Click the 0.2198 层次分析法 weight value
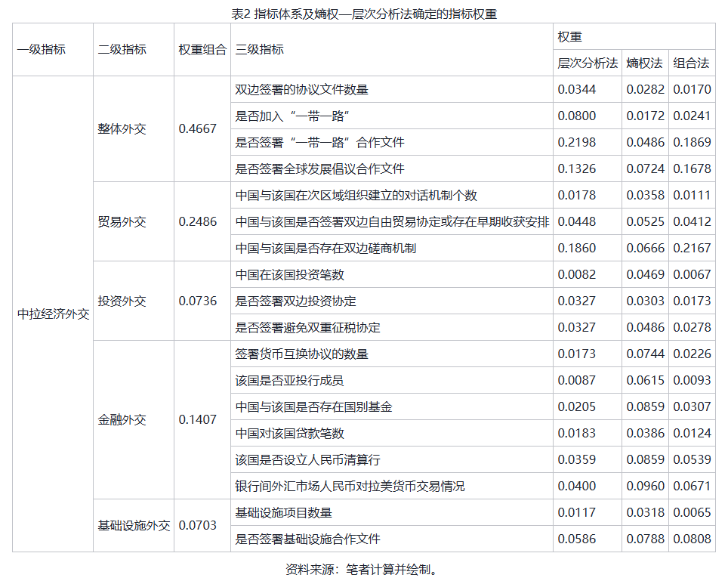This screenshot has width=728, height=581. (576, 142)
